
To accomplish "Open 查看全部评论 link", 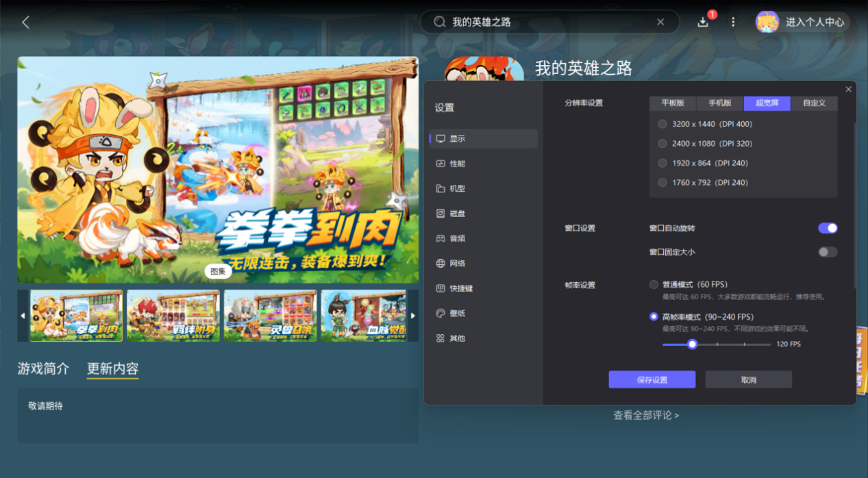I will 646,415.
